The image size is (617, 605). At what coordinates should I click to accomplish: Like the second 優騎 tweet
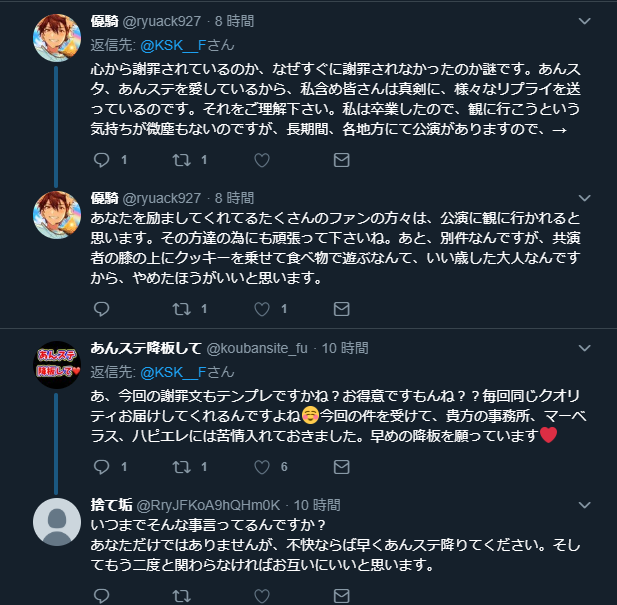[262, 309]
